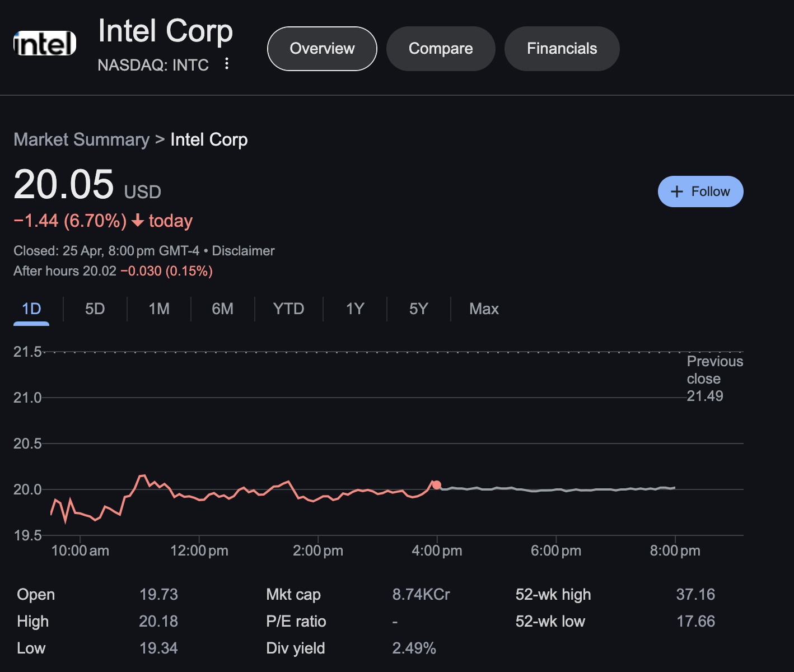Screen dimensions: 794x672
Task: Click the 4:00 pm closing price marker dot
Action: (437, 485)
